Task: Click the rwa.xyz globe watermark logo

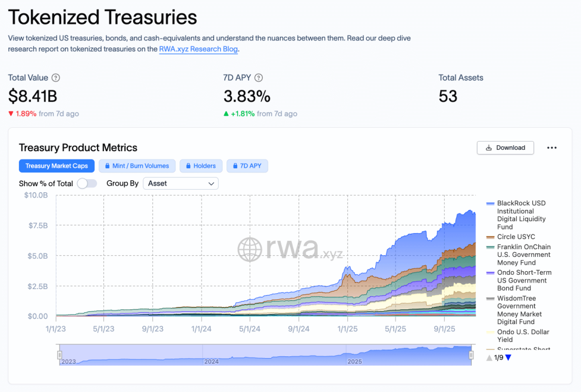Action: [250, 249]
